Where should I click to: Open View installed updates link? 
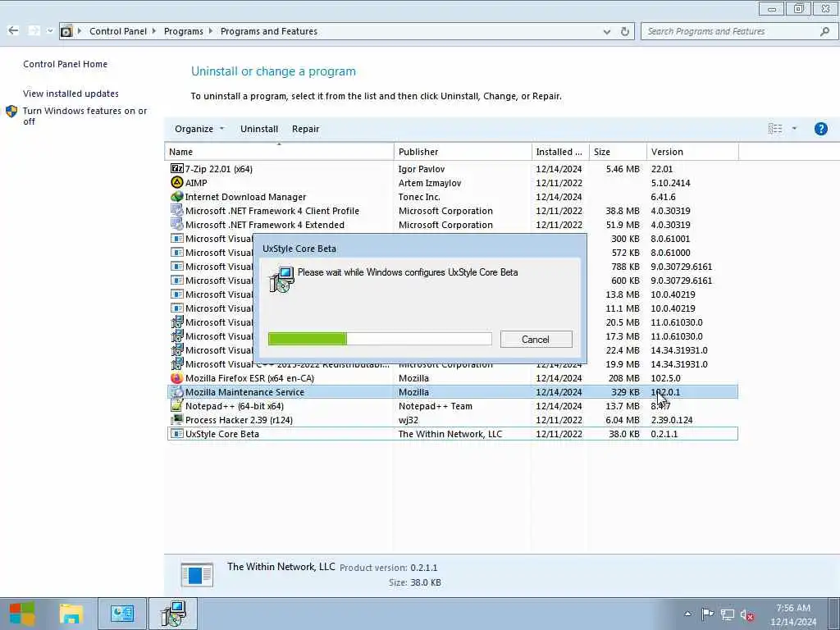coord(71,94)
